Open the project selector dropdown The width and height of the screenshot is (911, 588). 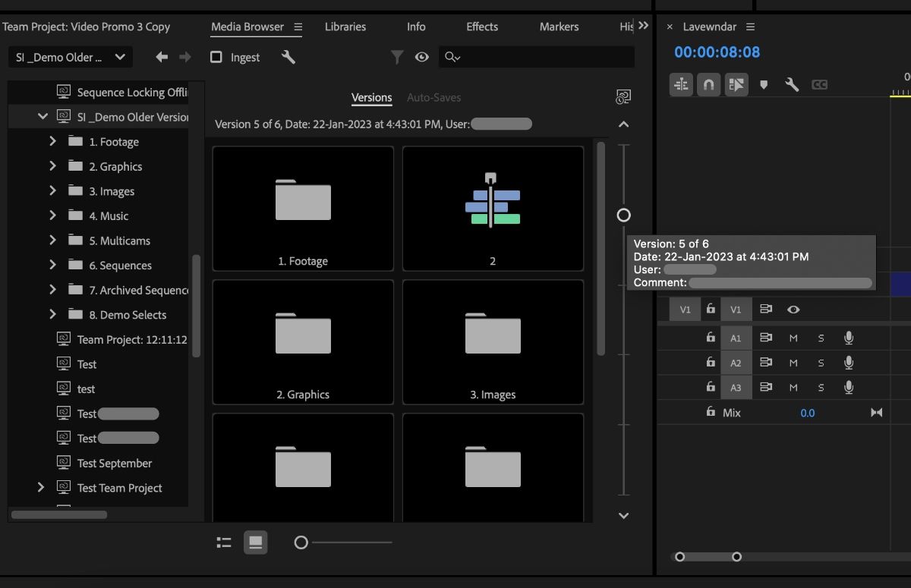pyautogui.click(x=70, y=56)
